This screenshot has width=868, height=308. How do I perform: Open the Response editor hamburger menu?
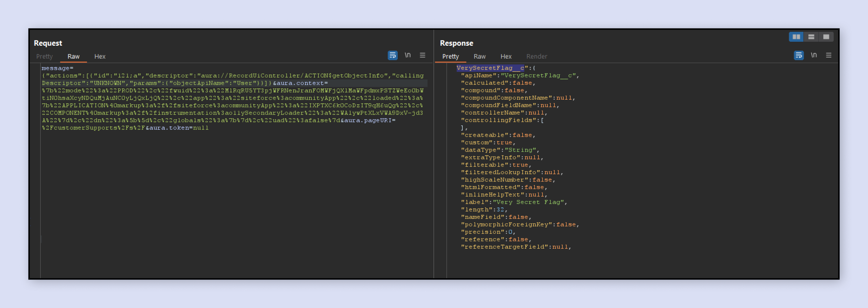point(829,55)
